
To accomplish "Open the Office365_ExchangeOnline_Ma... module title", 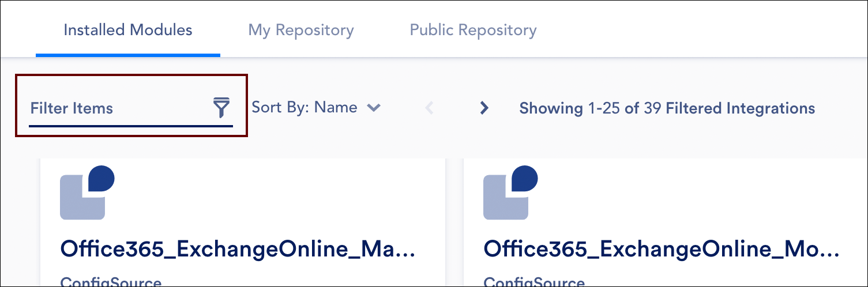I will pyautogui.click(x=238, y=249).
